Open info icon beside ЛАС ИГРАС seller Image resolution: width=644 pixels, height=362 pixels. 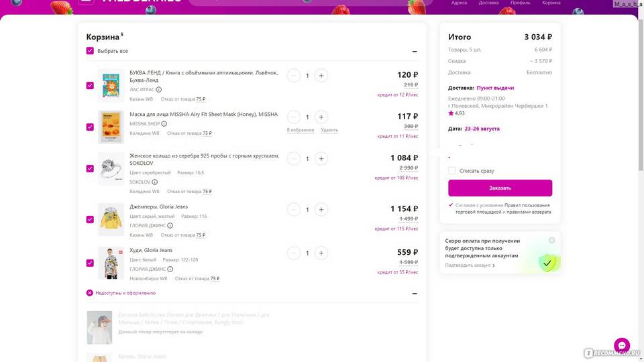tap(159, 89)
